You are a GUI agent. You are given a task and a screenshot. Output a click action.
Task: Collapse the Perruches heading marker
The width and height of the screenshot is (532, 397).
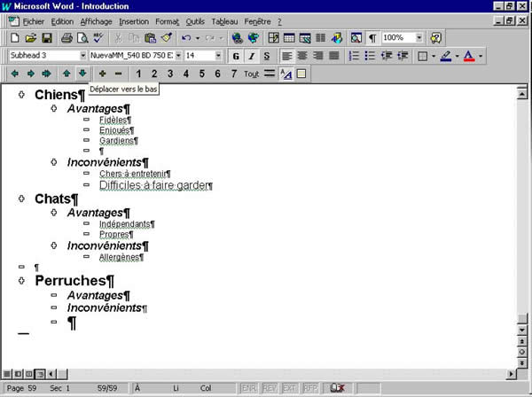coord(21,281)
